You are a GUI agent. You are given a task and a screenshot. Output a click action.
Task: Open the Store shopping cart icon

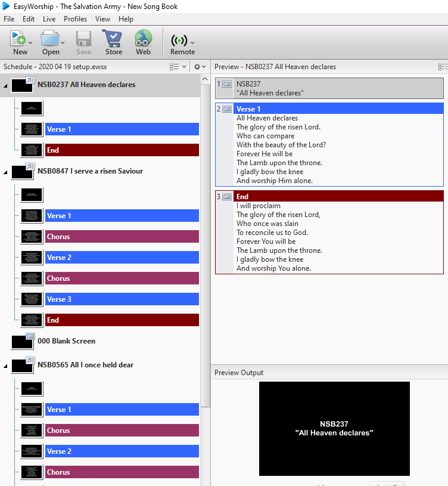(x=113, y=38)
